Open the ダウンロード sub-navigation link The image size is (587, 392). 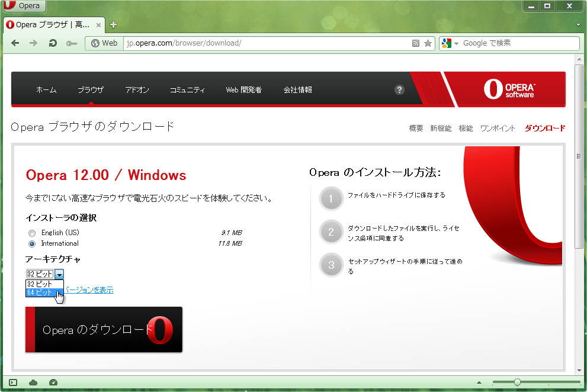click(x=545, y=128)
